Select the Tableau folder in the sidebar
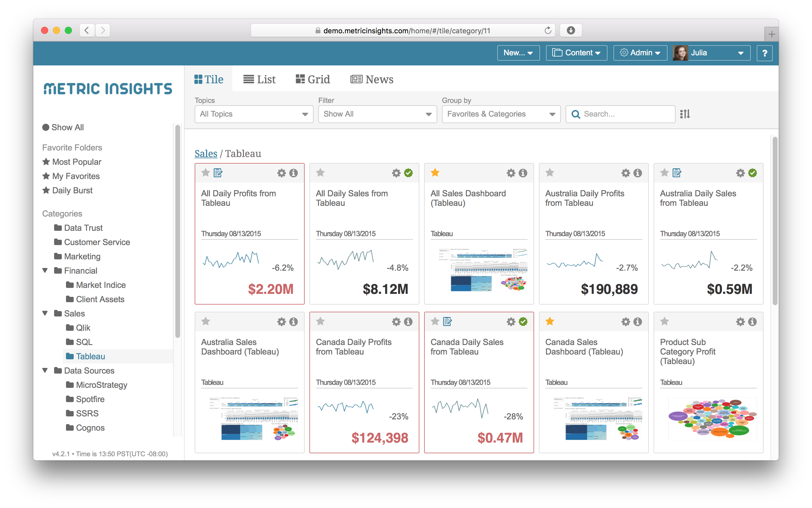The height and width of the screenshot is (508, 812). pyautogui.click(x=118, y=356)
